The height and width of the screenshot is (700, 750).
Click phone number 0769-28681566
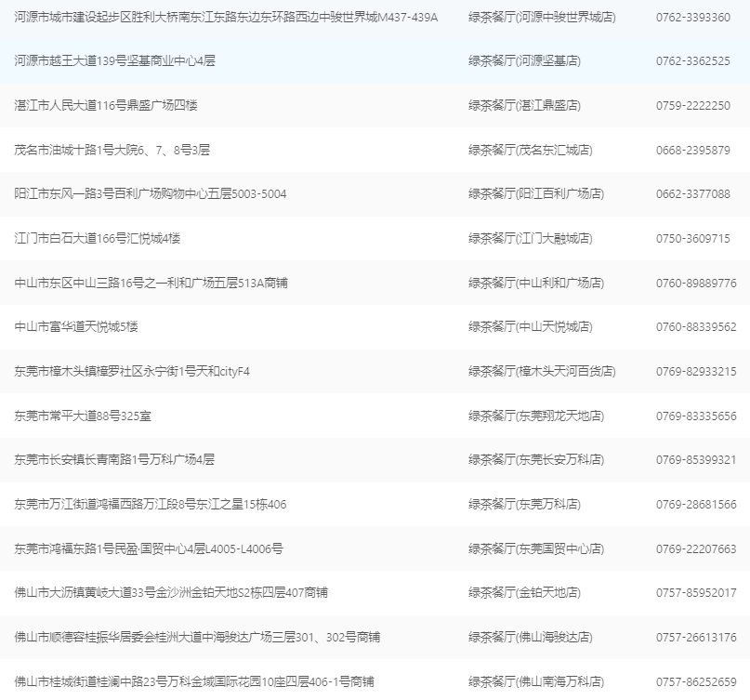click(696, 504)
